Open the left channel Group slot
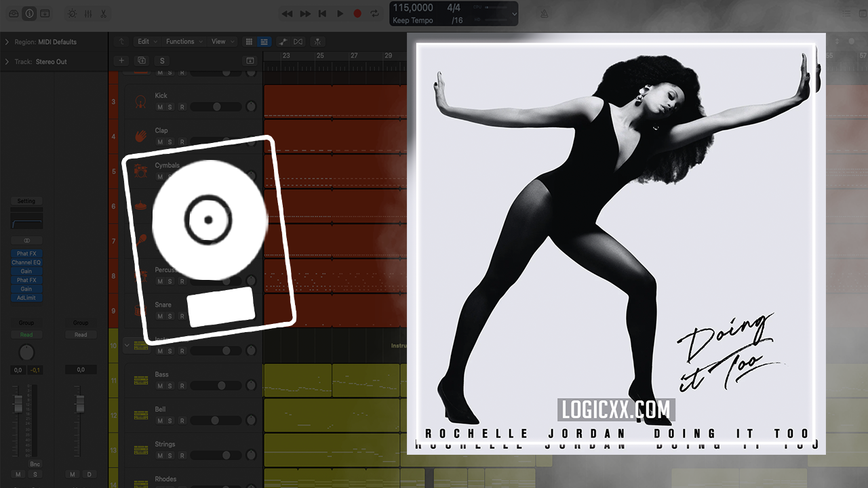This screenshot has width=868, height=488. (x=26, y=323)
